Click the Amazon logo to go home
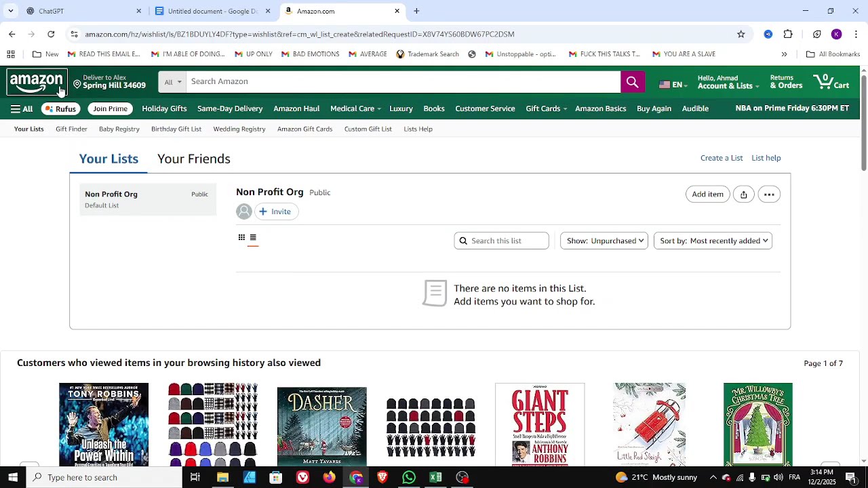This screenshot has height=488, width=868. coord(37,83)
